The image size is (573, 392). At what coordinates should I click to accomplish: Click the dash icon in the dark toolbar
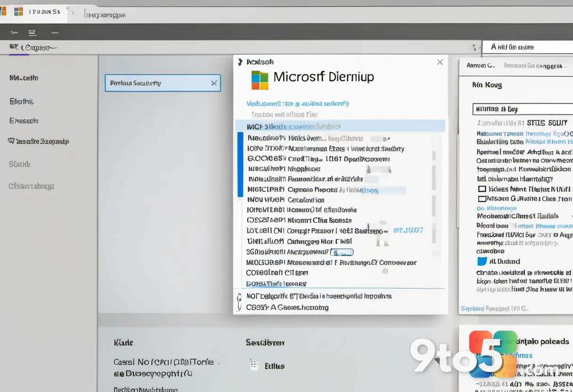click(55, 33)
